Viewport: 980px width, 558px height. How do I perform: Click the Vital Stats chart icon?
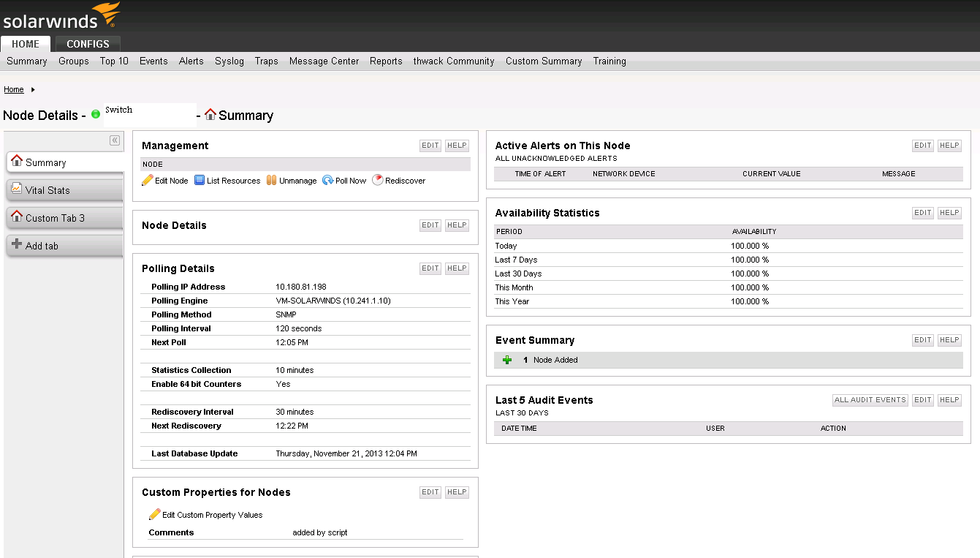[x=17, y=189]
